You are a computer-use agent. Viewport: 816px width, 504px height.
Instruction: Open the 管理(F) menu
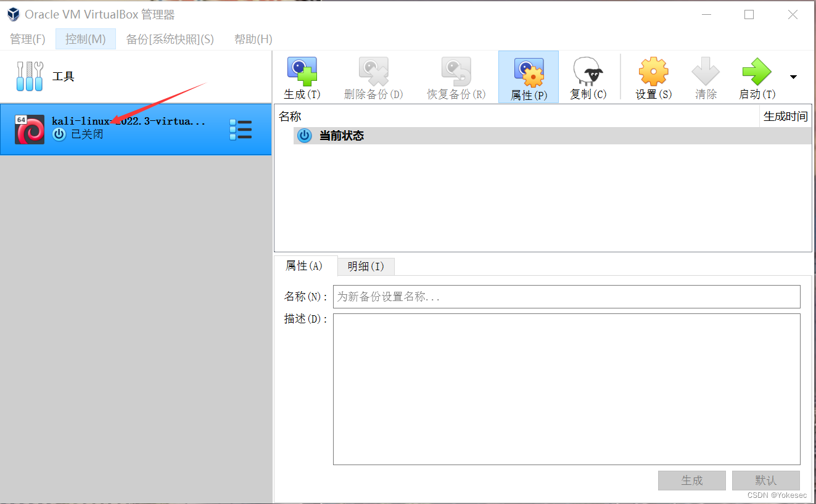tap(28, 39)
